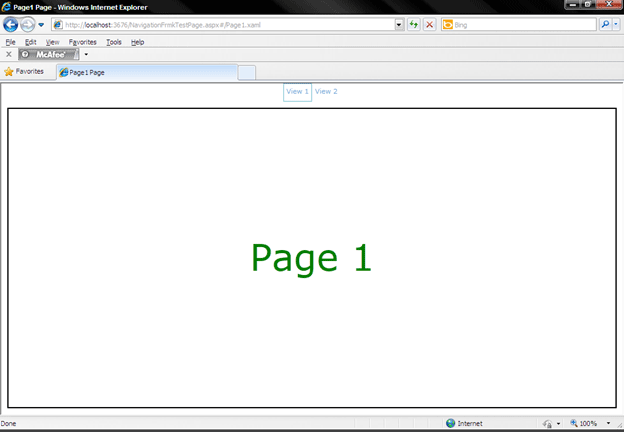The width and height of the screenshot is (624, 432).
Task: Open the recent pages dropdown arrow
Action: (41, 25)
